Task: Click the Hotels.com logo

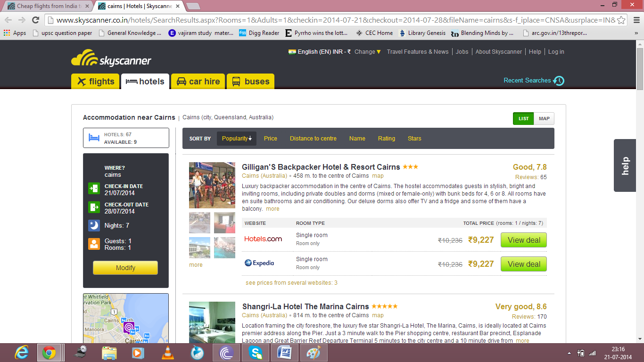Action: tap(263, 239)
